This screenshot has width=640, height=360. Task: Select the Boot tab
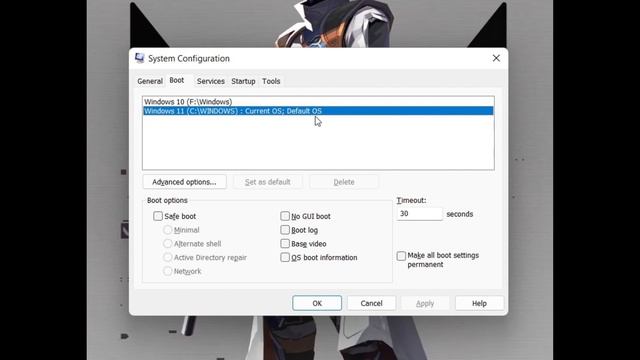(177, 80)
